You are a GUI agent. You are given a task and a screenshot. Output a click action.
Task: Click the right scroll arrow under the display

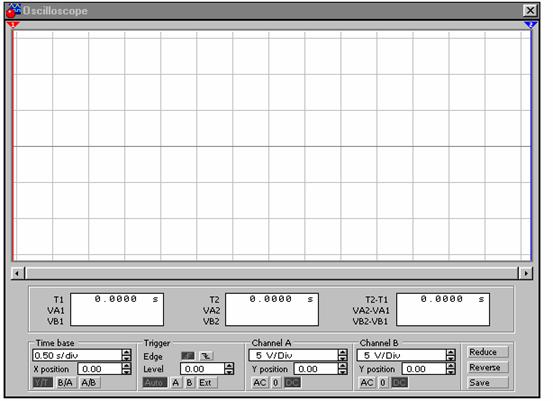526,273
